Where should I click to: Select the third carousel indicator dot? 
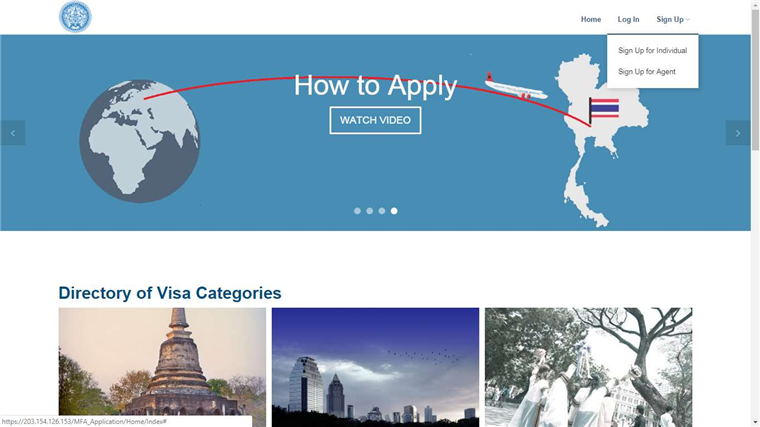click(x=382, y=211)
